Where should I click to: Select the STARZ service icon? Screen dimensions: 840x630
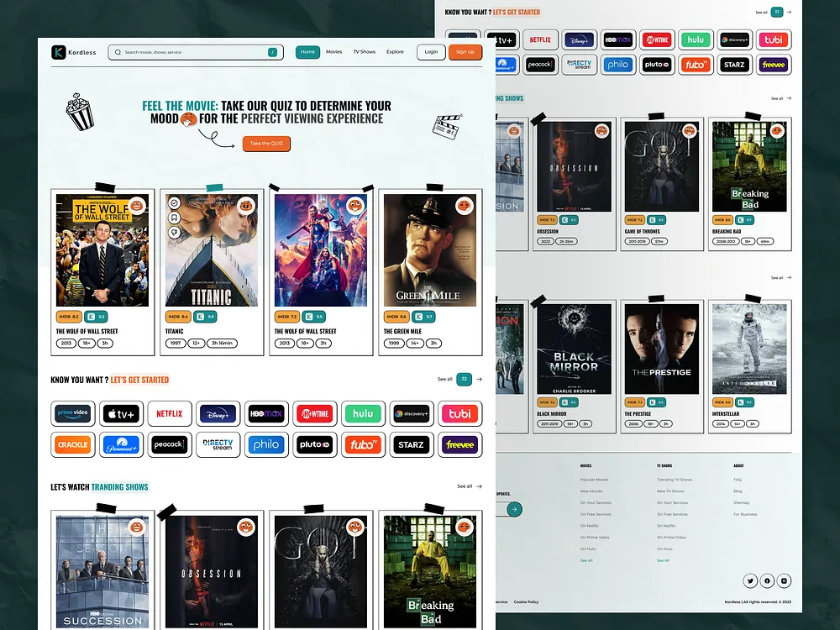tap(412, 444)
